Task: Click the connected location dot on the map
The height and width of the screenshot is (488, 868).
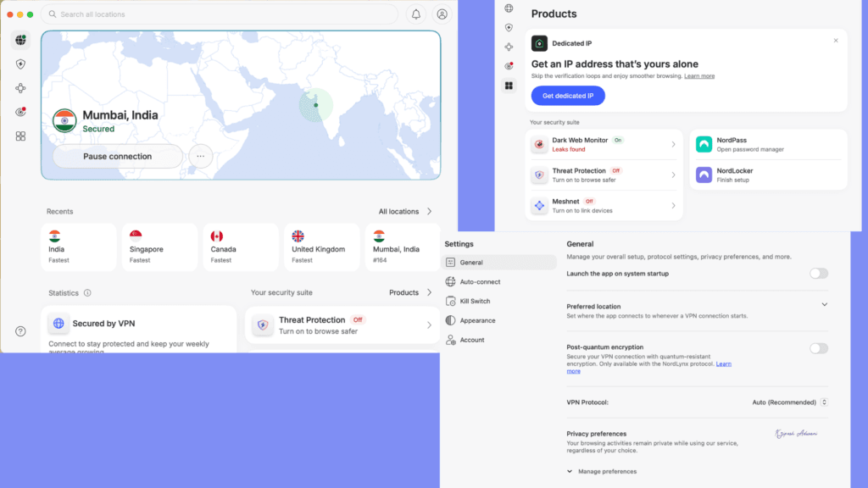Action: [x=316, y=105]
